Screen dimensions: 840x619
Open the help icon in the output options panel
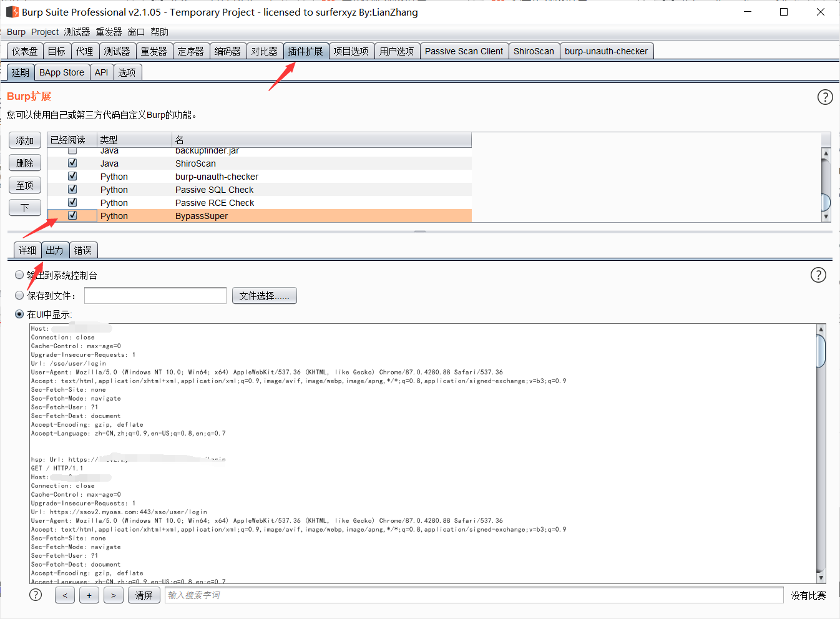[x=818, y=275]
